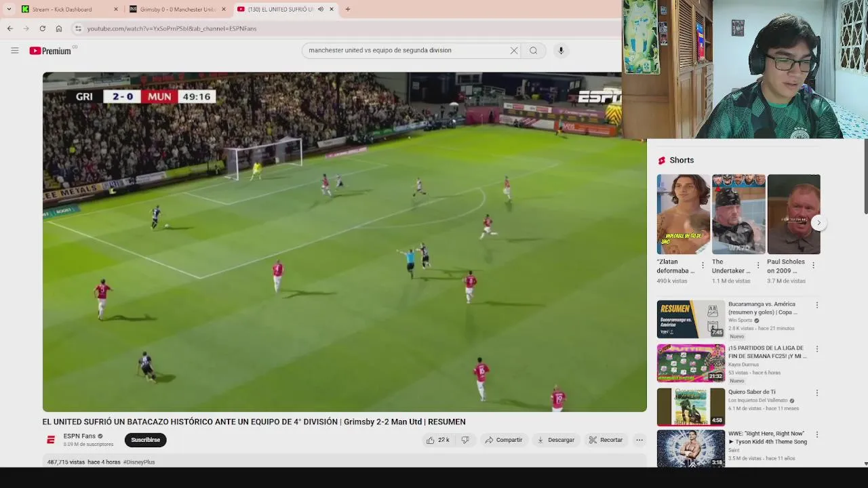This screenshot has width=868, height=488.
Task: Go back using the browser back arrow
Action: (9, 28)
